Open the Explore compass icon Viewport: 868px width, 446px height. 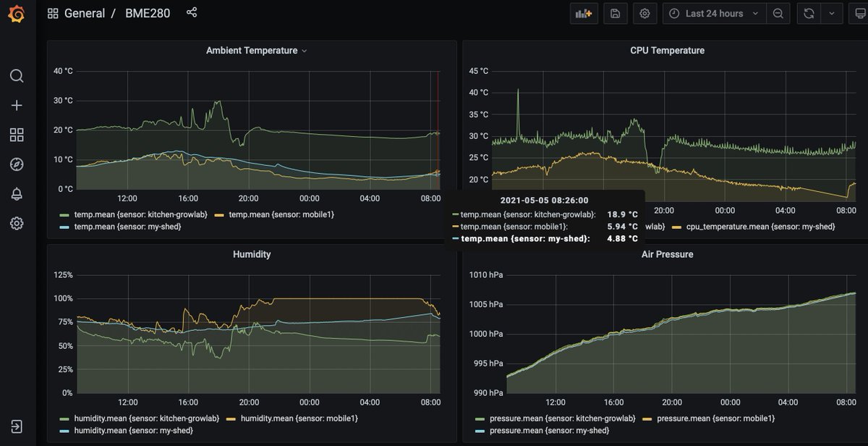click(x=17, y=164)
